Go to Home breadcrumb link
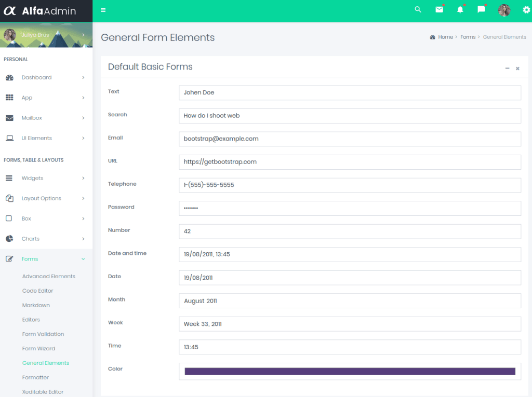 [445, 37]
